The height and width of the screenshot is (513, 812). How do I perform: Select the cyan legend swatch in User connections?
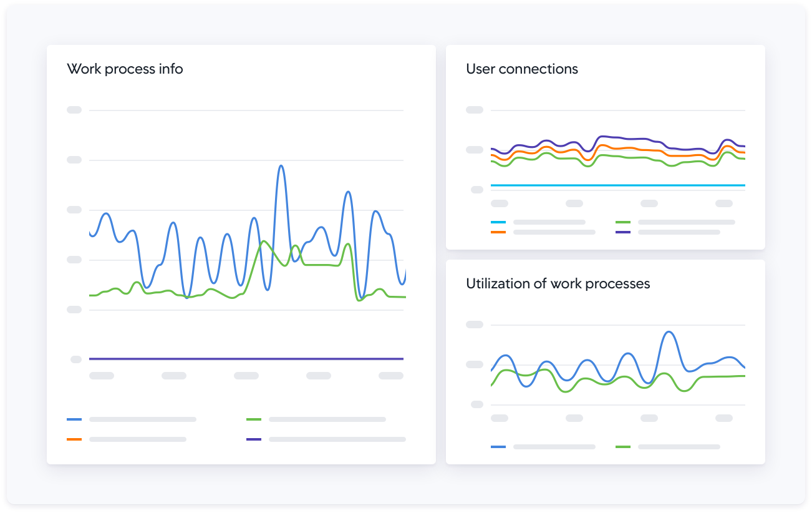[498, 222]
